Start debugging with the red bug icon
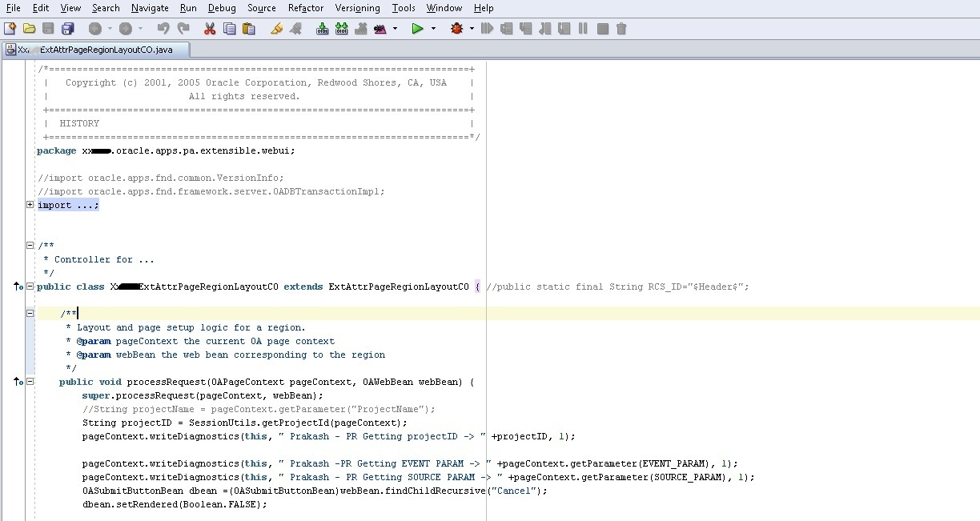The height and width of the screenshot is (521, 980). point(457,29)
